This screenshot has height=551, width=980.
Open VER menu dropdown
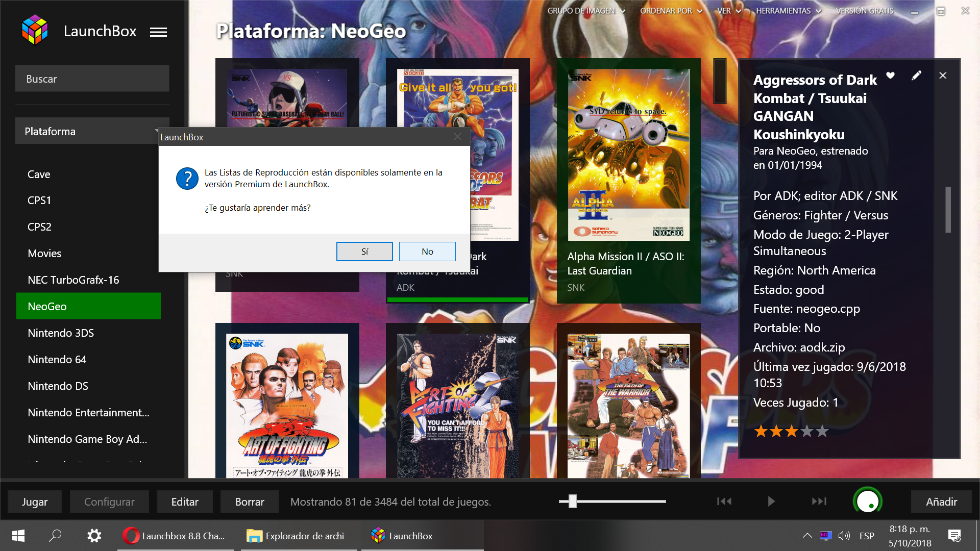pyautogui.click(x=729, y=11)
